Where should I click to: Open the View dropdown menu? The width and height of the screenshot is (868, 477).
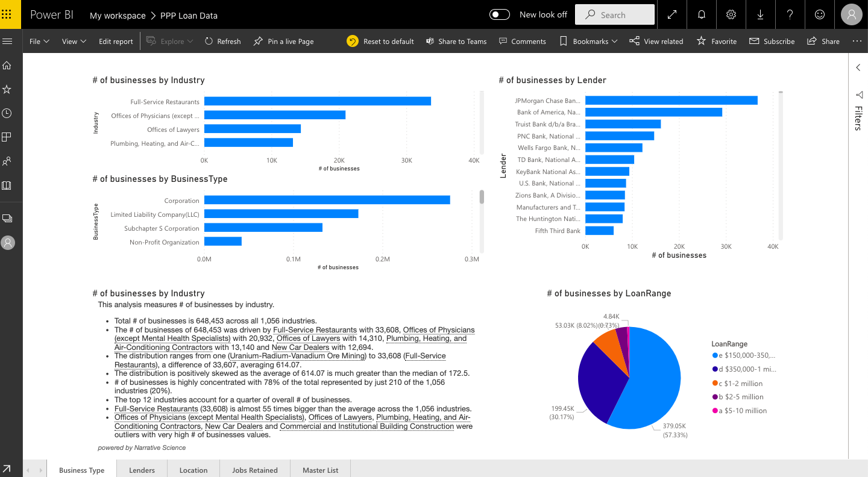tap(74, 42)
